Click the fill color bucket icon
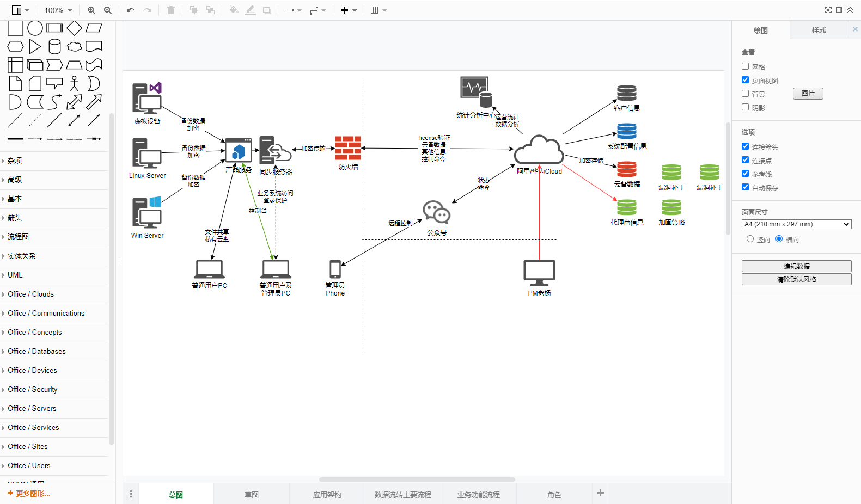The width and height of the screenshot is (861, 504). [234, 10]
